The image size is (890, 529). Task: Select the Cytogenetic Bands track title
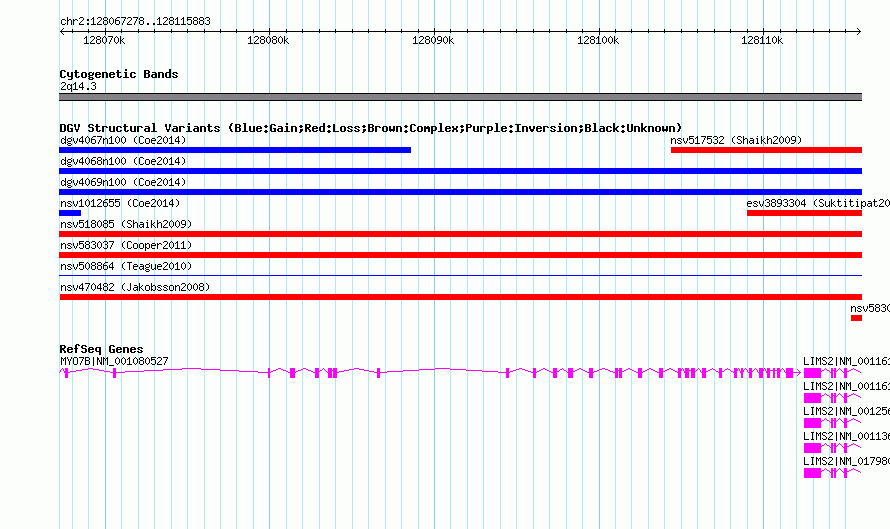[x=119, y=74]
